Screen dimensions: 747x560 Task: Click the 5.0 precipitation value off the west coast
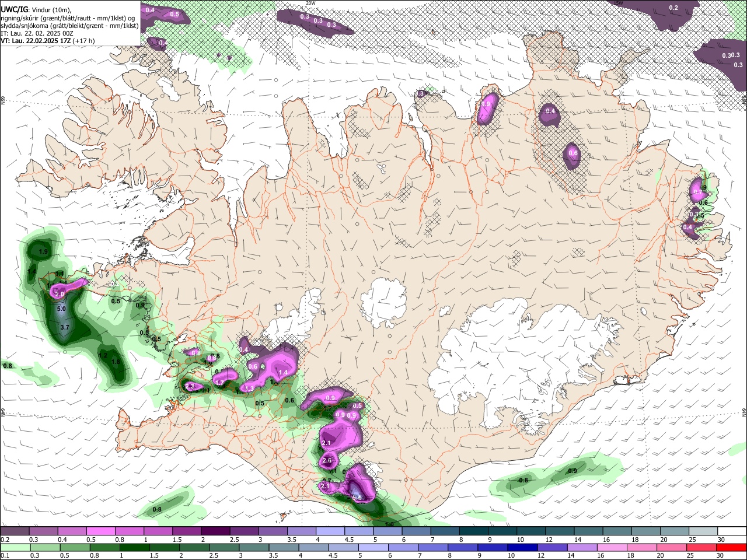pos(62,309)
